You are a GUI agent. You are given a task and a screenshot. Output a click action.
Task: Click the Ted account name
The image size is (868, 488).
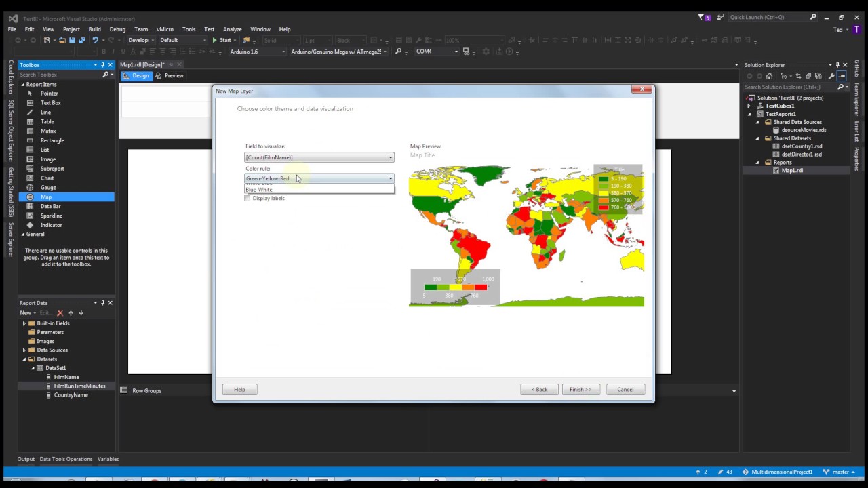[839, 30]
